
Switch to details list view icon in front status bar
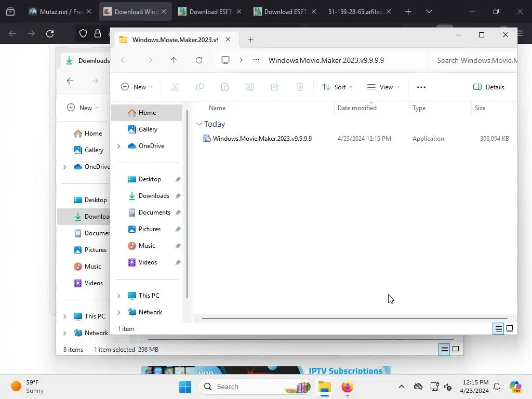[498, 328]
